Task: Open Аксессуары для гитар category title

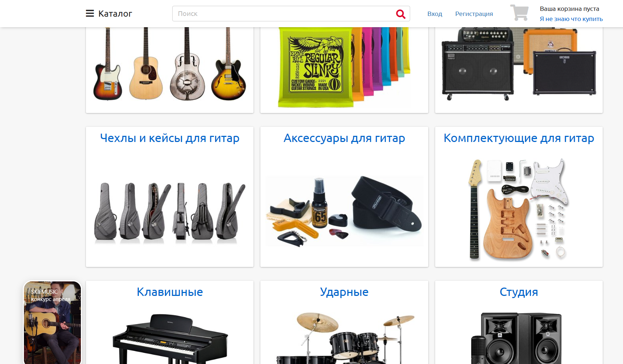Action: click(344, 138)
